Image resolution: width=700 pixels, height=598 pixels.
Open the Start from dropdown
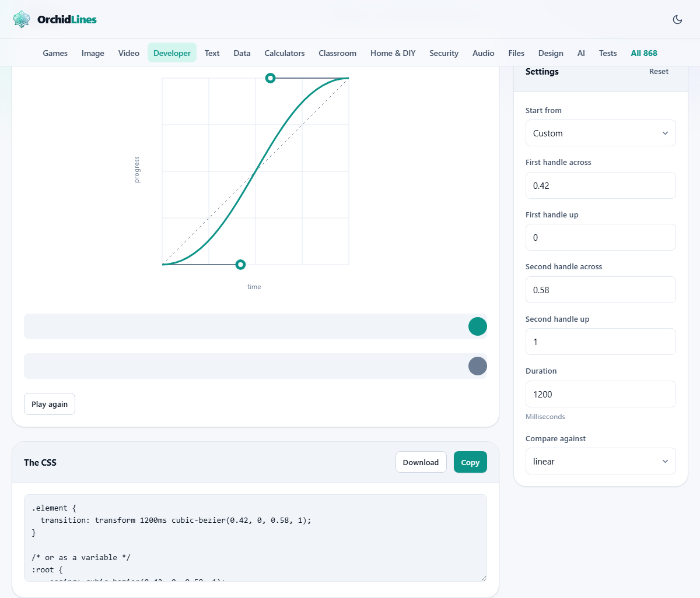tap(600, 133)
